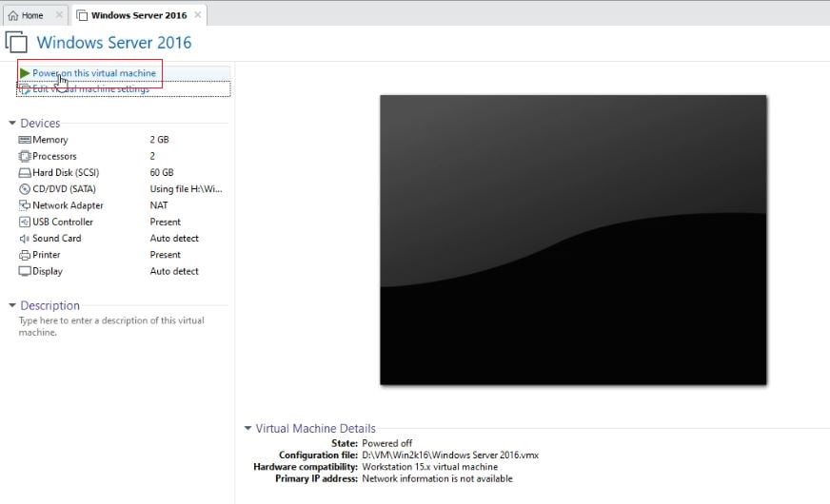Screen dimensions: 830x504
Task: Collapse the Virtual Machine Details section
Action: coord(247,428)
